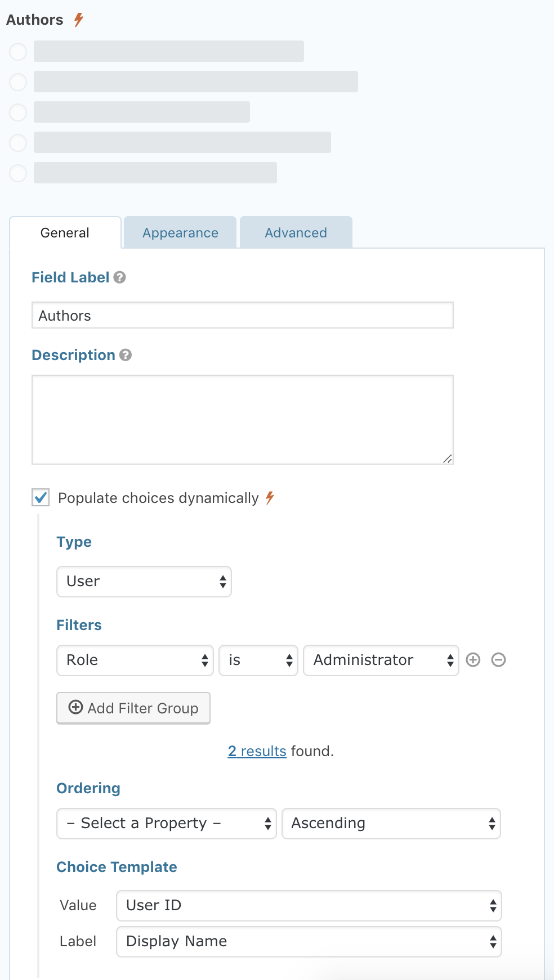Open the 2 results link

257,751
